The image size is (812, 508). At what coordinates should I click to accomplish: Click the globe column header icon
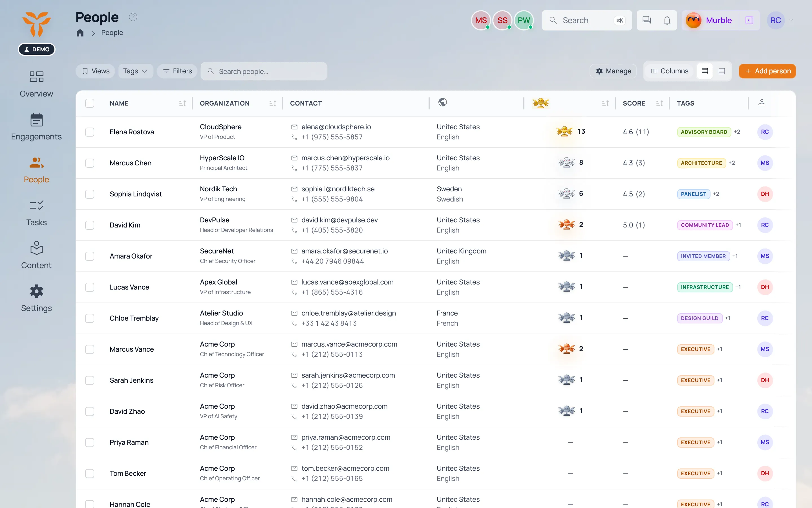443,102
